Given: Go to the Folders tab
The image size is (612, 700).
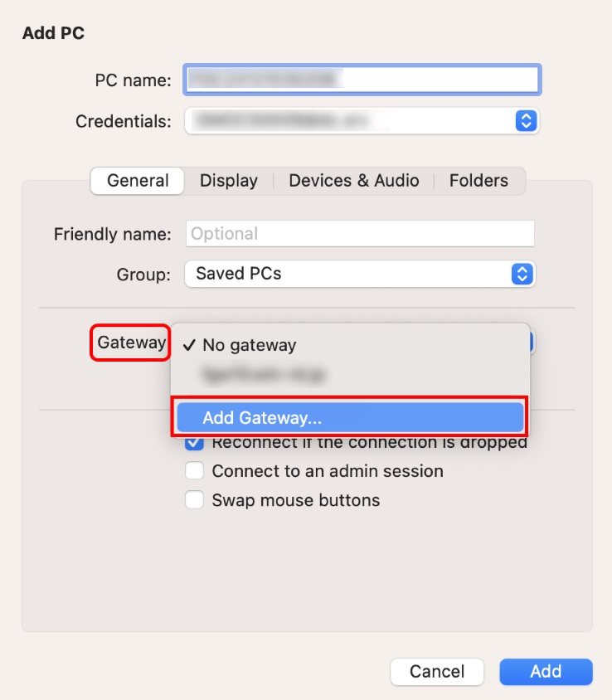Looking at the screenshot, I should point(478,181).
